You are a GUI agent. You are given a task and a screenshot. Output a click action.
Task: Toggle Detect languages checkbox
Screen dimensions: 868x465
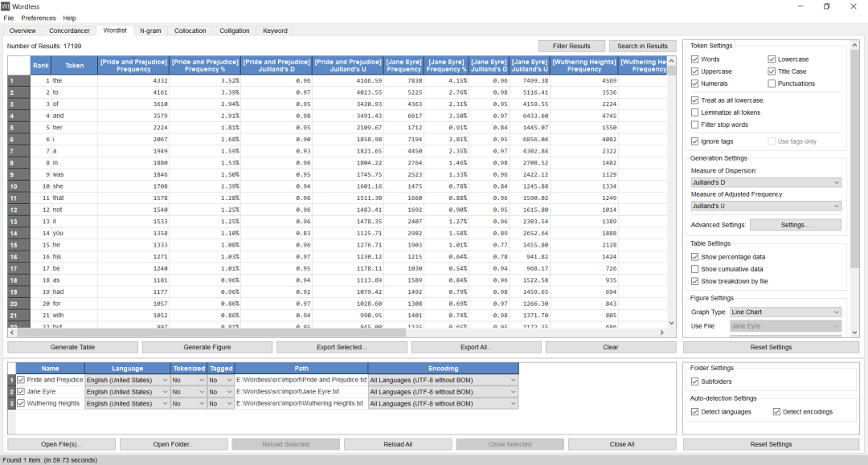click(694, 412)
